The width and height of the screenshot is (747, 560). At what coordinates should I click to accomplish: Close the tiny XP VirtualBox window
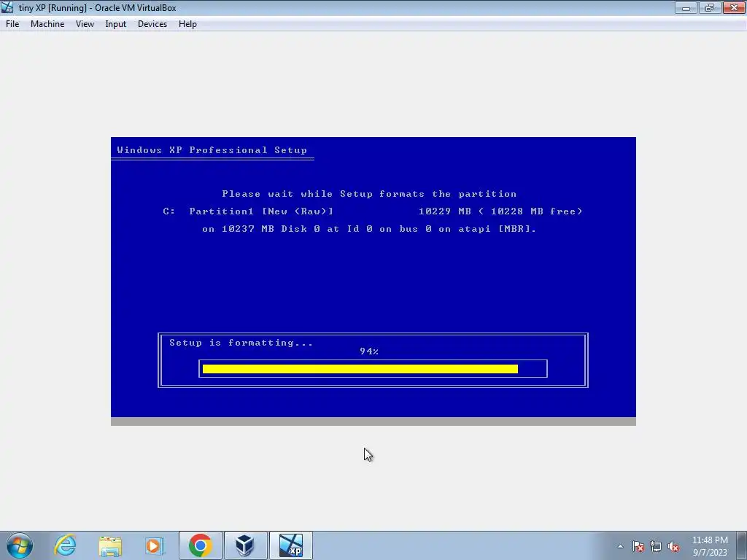point(734,7)
